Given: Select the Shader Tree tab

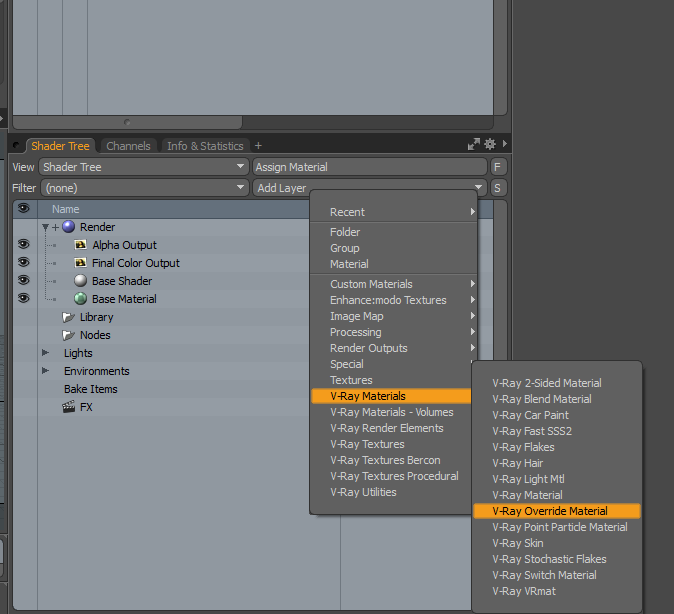Looking at the screenshot, I should coord(60,146).
